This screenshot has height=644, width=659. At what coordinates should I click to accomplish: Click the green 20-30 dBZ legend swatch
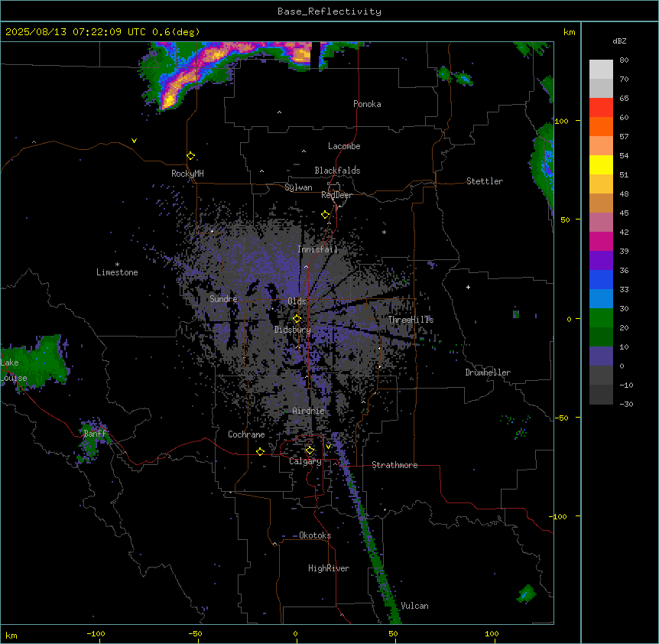pyautogui.click(x=601, y=318)
